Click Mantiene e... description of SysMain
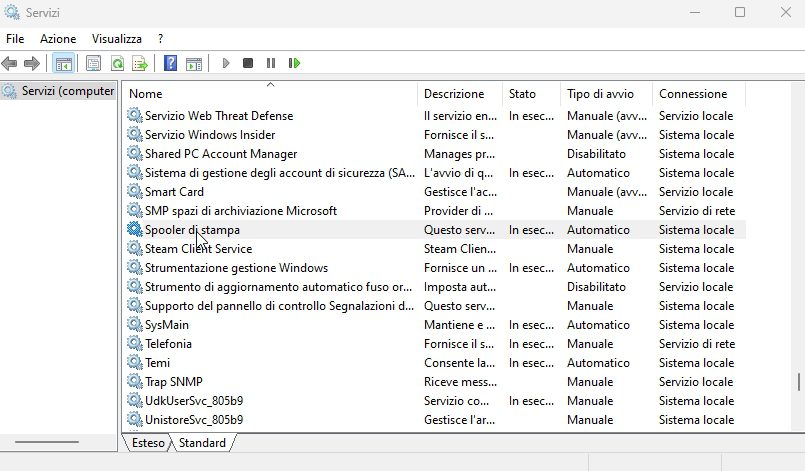The image size is (805, 471). (459, 325)
